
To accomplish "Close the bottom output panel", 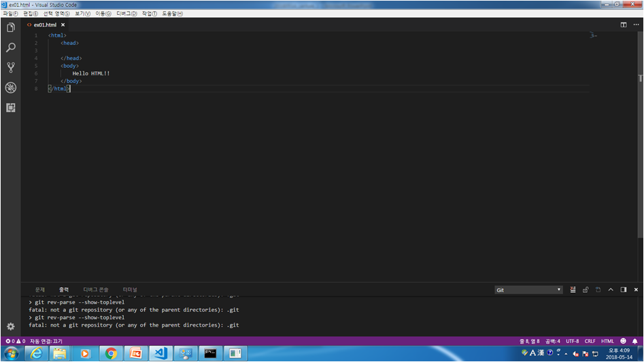I will [636, 289].
